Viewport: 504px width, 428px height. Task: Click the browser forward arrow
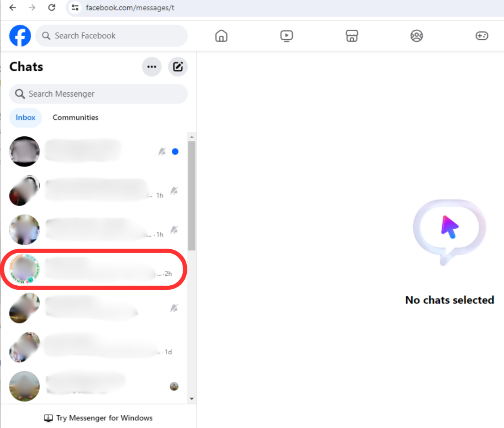click(x=32, y=8)
